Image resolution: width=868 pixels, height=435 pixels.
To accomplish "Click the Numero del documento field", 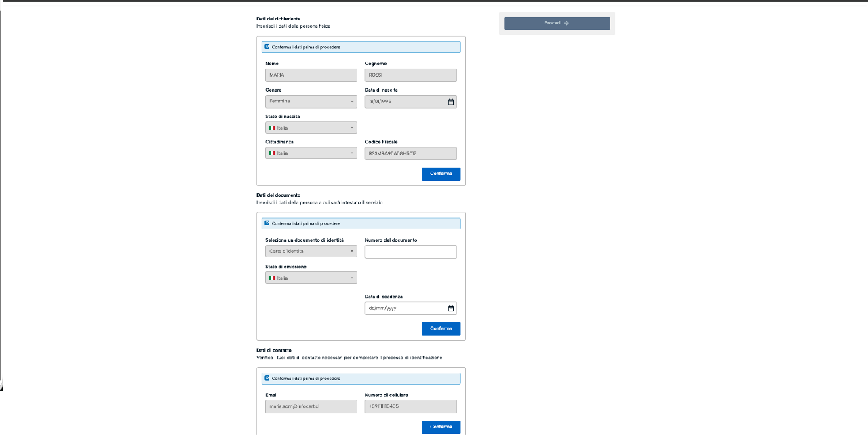I will click(410, 252).
